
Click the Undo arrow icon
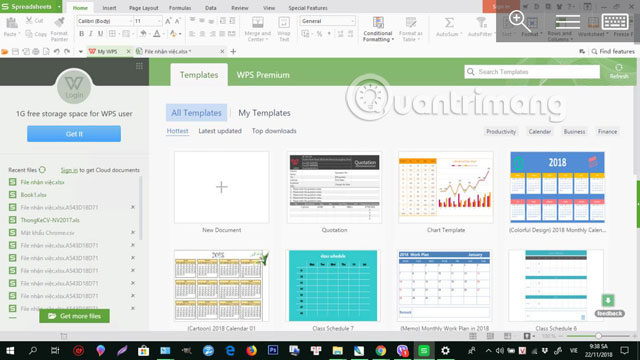[56, 52]
